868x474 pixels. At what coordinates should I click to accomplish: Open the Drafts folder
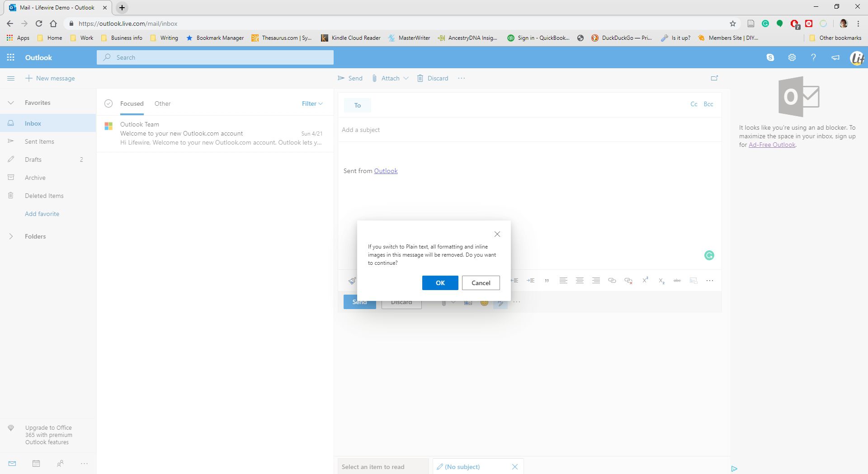pos(48,160)
